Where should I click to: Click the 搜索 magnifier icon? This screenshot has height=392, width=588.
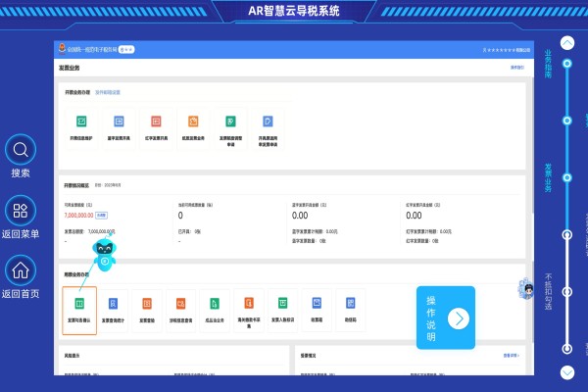[x=21, y=149]
